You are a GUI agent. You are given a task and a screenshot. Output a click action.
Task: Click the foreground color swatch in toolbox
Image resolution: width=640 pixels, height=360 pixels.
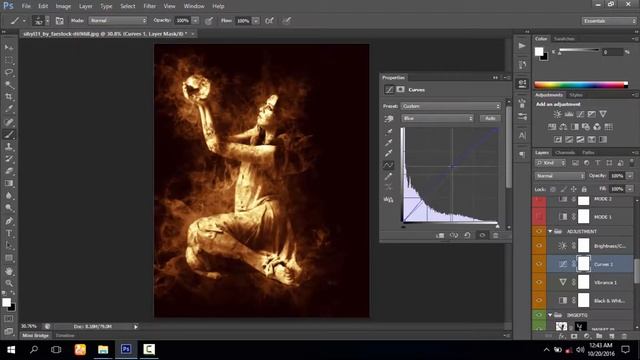pyautogui.click(x=6, y=302)
